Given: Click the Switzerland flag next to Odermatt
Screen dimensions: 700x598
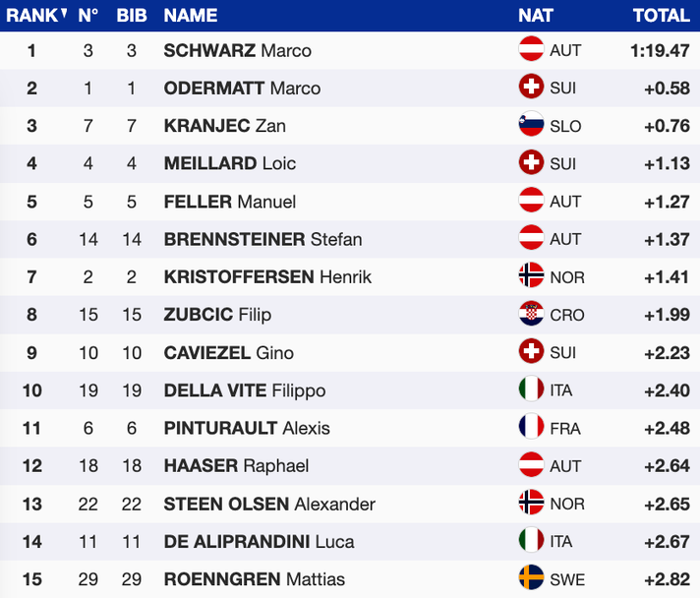Looking at the screenshot, I should (531, 88).
